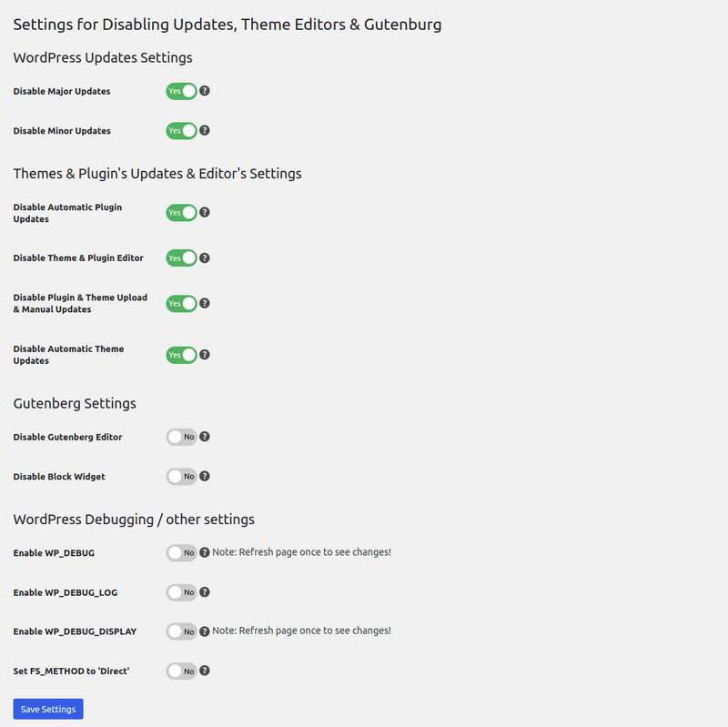728x727 pixels.
Task: Show help for Disable Automatic Theme Updates
Action: 204,355
